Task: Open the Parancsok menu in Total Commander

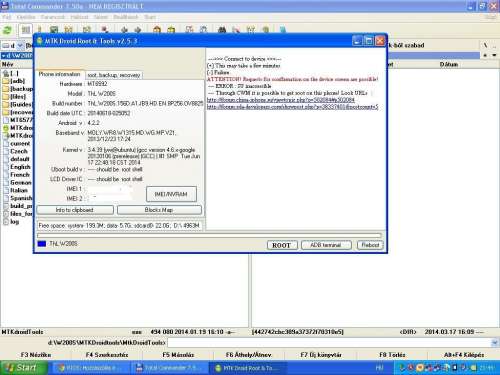Action: coord(53,17)
